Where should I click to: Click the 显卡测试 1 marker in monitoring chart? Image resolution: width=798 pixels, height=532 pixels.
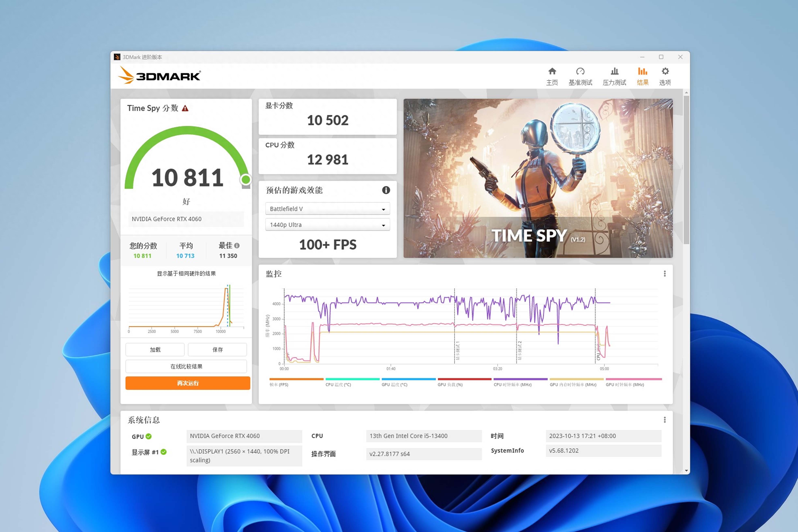457,351
